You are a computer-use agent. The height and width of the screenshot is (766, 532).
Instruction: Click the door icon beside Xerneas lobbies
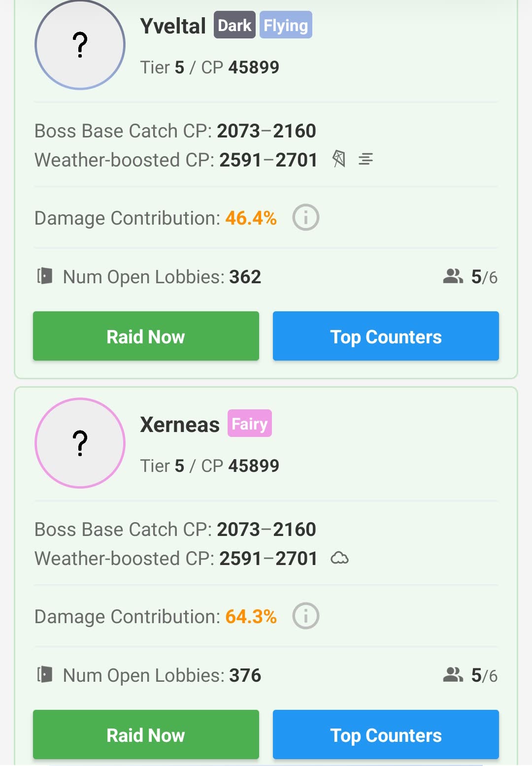[x=45, y=675]
